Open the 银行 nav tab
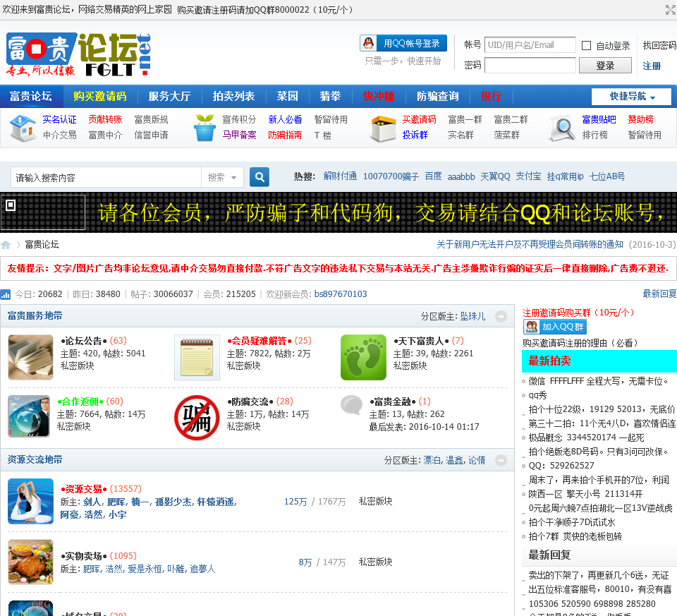The height and width of the screenshot is (616, 677). tap(491, 96)
